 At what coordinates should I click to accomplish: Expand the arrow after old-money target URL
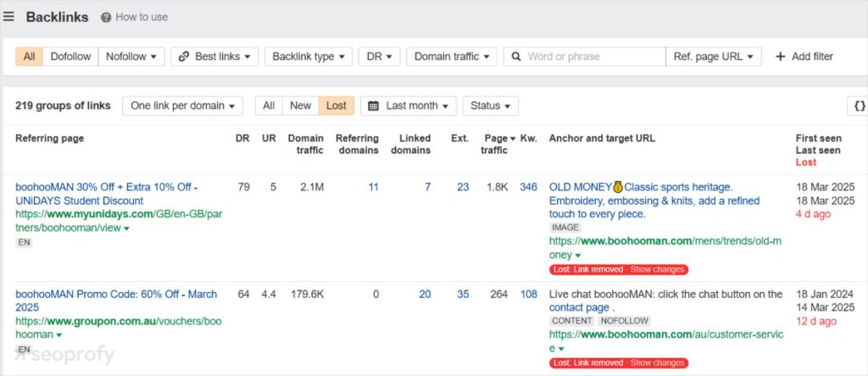pos(578,255)
